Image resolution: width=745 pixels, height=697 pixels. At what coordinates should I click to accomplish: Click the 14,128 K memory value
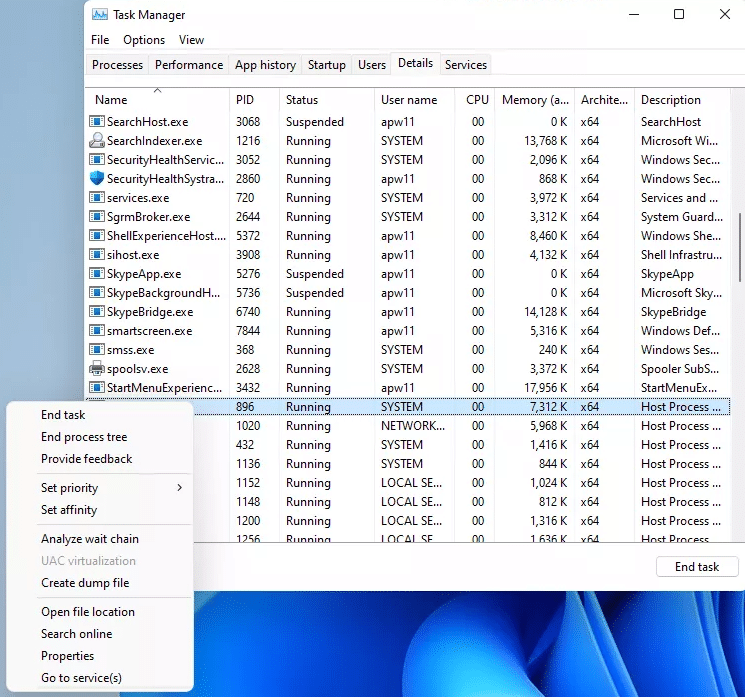pyautogui.click(x=545, y=312)
